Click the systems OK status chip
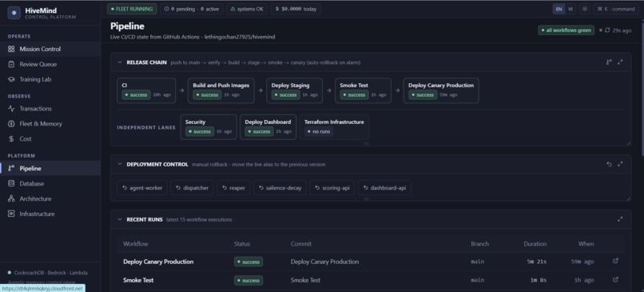 [x=247, y=9]
